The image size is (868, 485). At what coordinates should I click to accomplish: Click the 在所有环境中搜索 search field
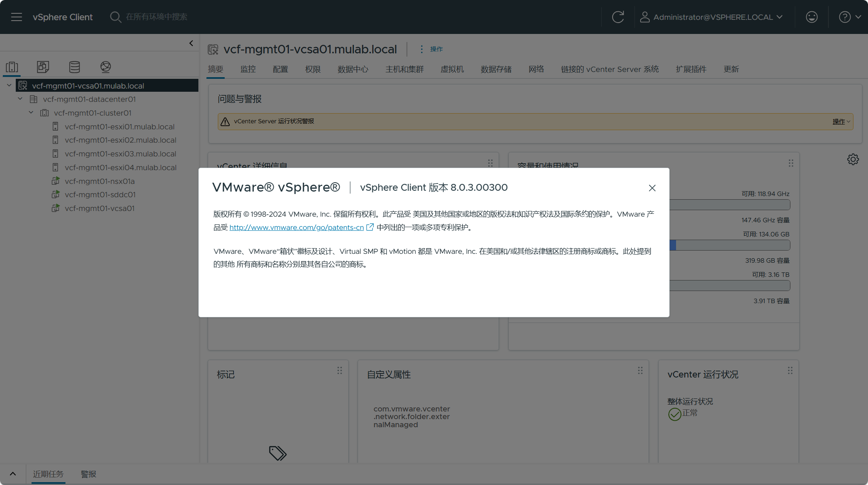(x=156, y=17)
